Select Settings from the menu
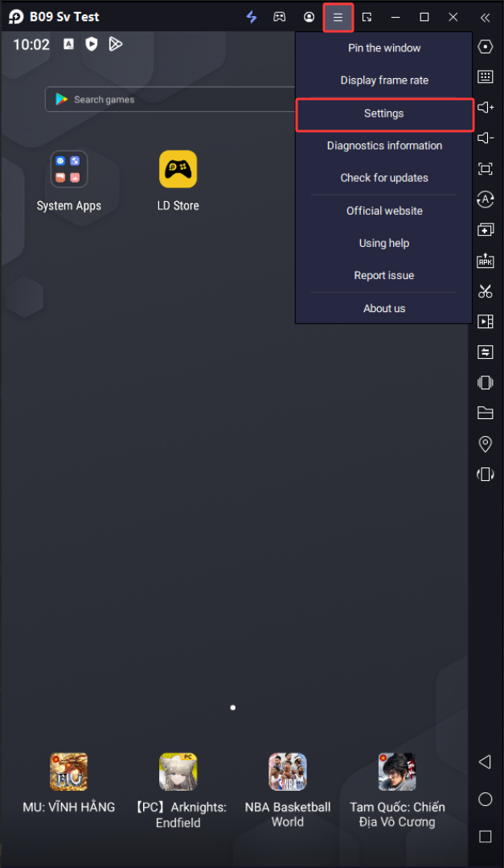The image size is (504, 868). click(x=383, y=113)
